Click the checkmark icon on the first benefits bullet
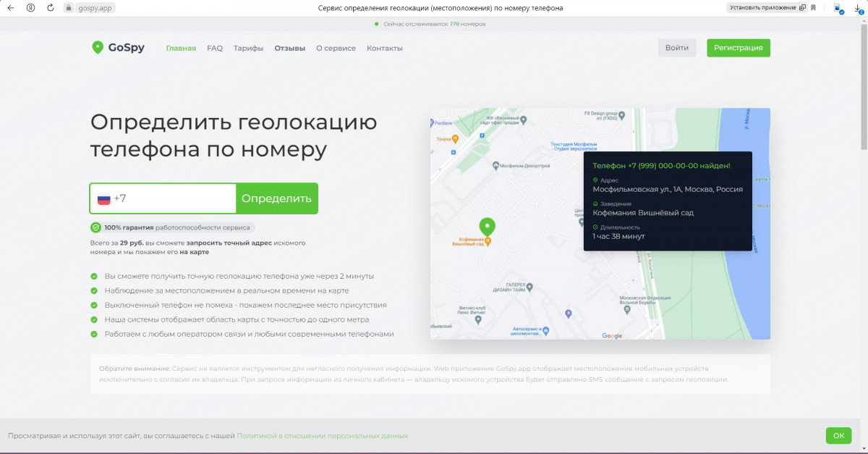The height and width of the screenshot is (454, 868). 93,276
